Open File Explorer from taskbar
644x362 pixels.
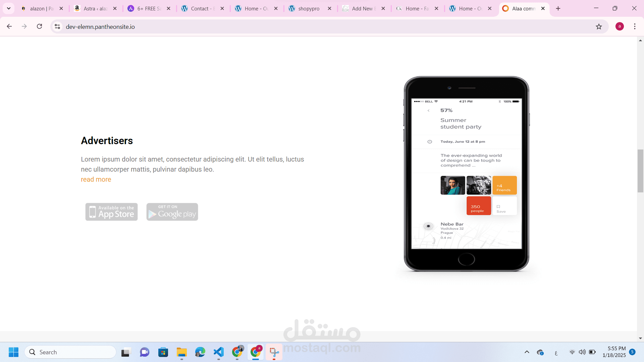pos(182,352)
